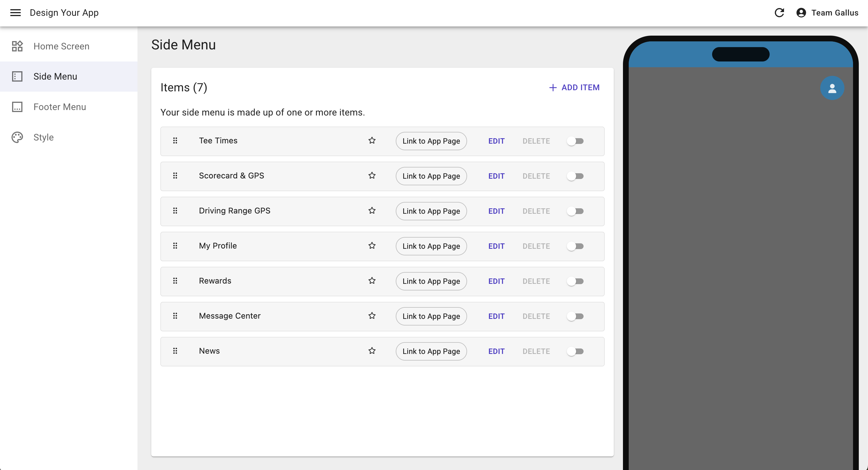Star the Rewards menu item
The width and height of the screenshot is (868, 470).
pos(372,281)
